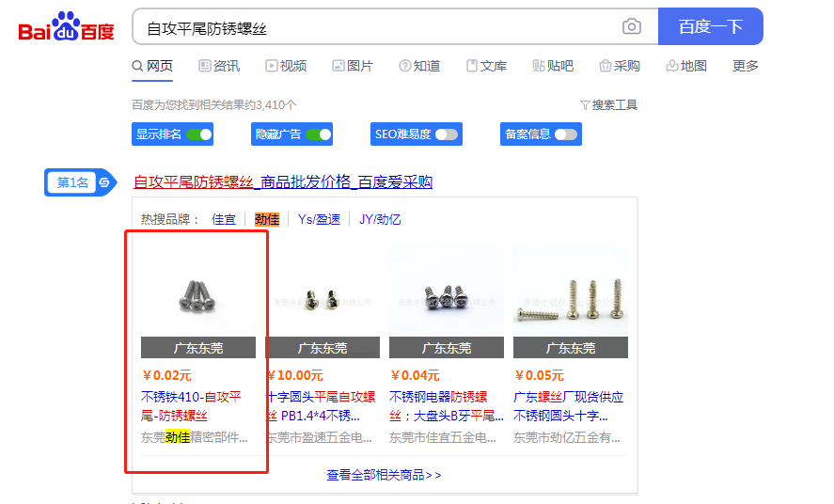The height and width of the screenshot is (504, 834).
Task: Open the 图片 tab
Action: tap(353, 66)
